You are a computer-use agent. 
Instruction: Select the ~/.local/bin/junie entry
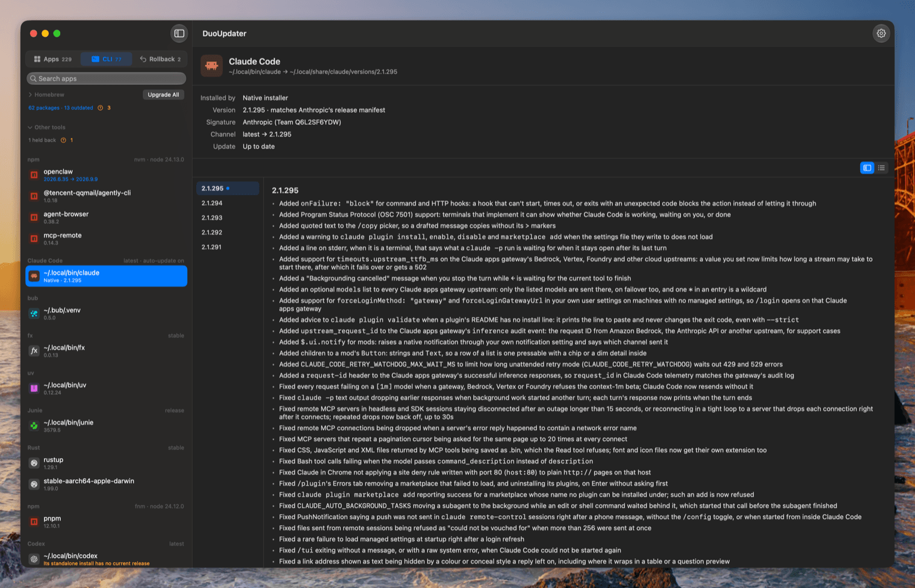107,426
